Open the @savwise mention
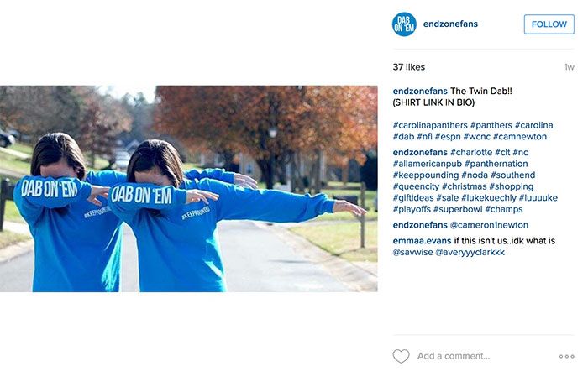The image size is (588, 377). pos(412,252)
